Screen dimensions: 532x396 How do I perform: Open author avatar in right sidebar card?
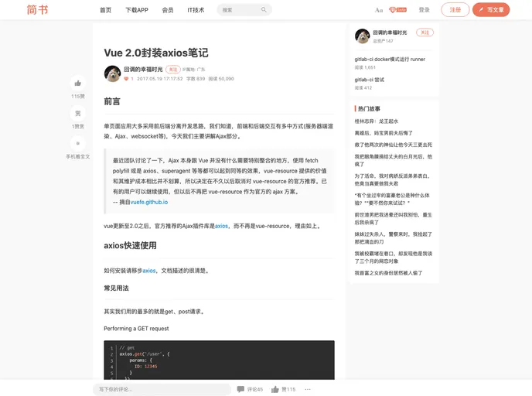click(x=362, y=36)
